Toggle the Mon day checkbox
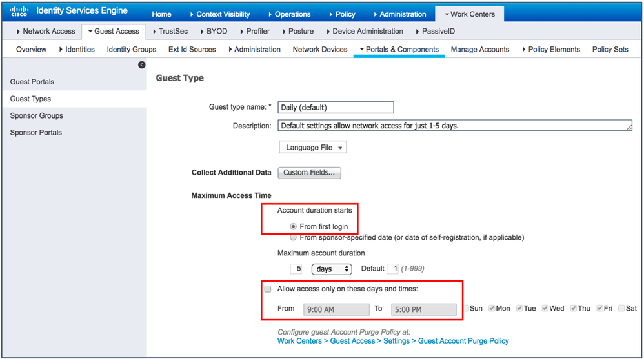This screenshot has width=644, height=359. tap(492, 309)
